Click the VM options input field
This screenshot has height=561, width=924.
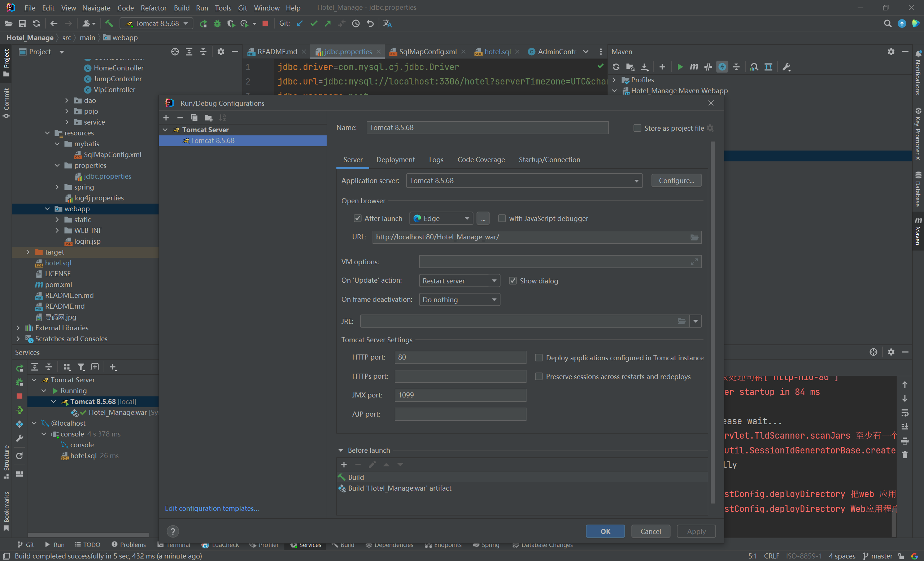click(x=560, y=262)
